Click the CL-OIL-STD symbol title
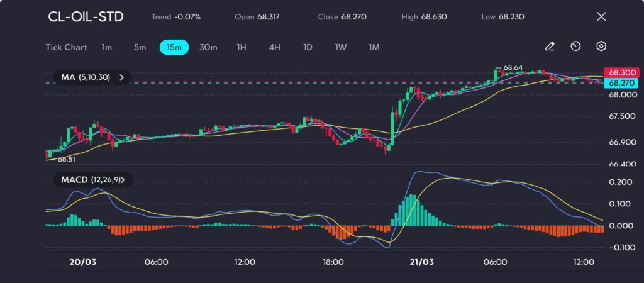Screen dimensions: 644x283 pos(86,17)
